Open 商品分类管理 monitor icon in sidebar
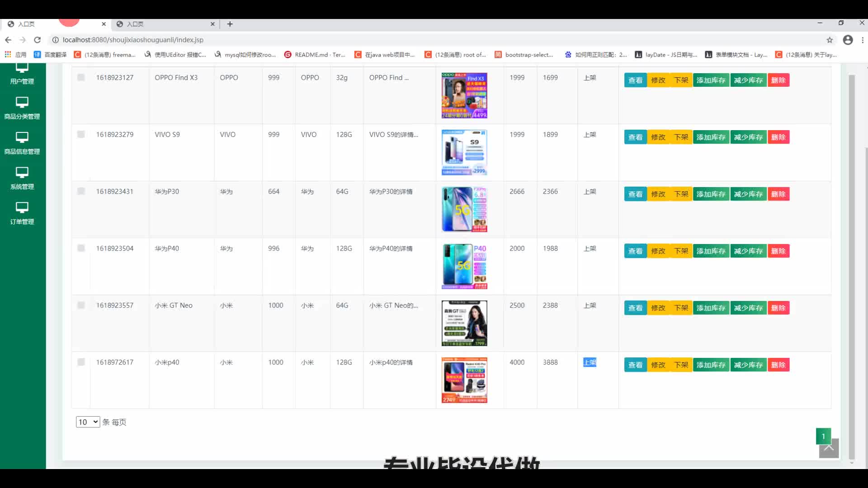868x488 pixels. tap(22, 102)
